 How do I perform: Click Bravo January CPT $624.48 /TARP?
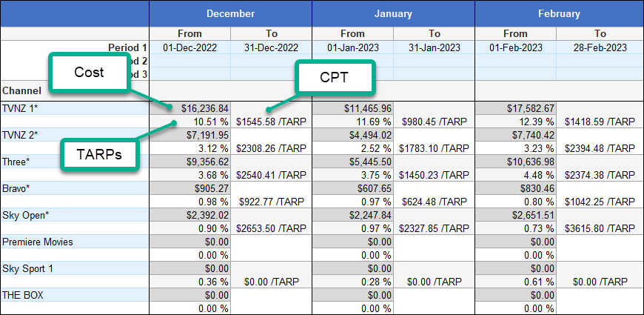pos(434,202)
